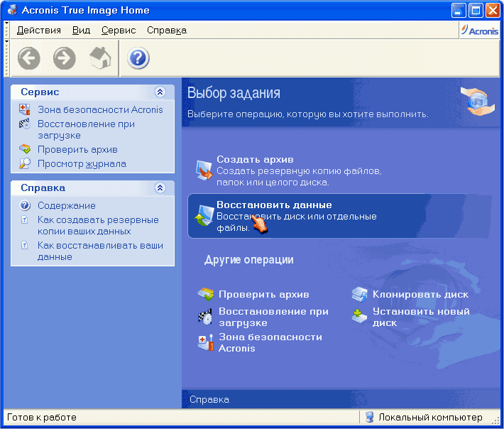
Task: Open Help with the question mark icon
Action: 138,58
